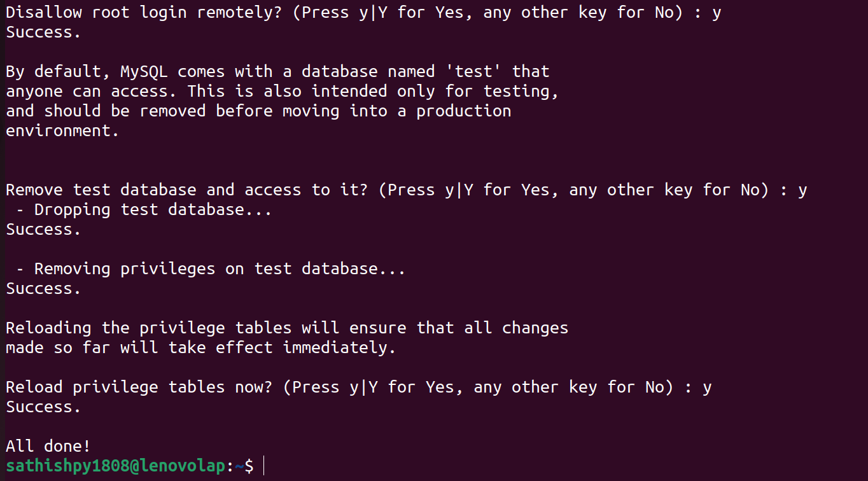Click the "Success." line under the Disallow root prompt
This screenshot has width=868, height=481.
[43, 32]
